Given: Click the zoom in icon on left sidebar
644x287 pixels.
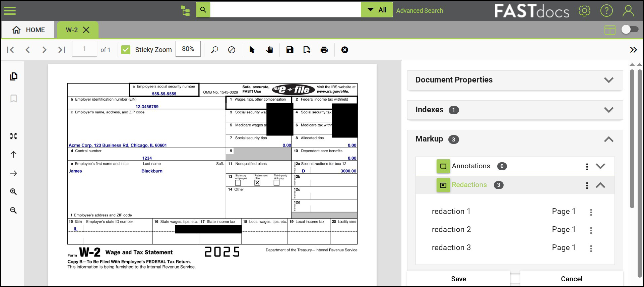Looking at the screenshot, I should click(13, 192).
